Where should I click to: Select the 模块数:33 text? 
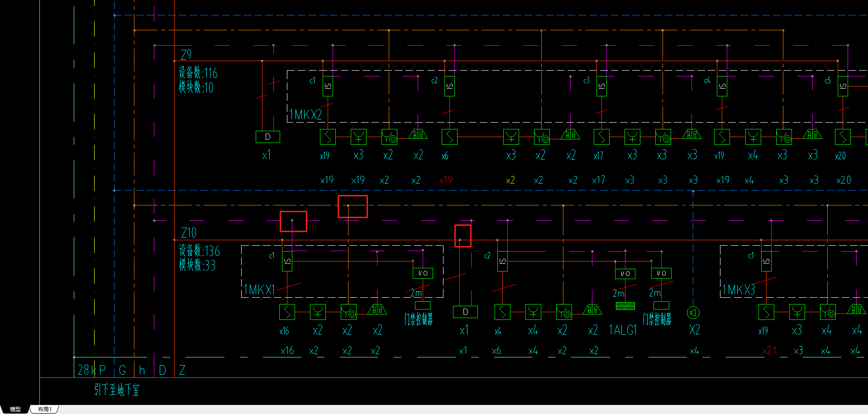pos(197,265)
